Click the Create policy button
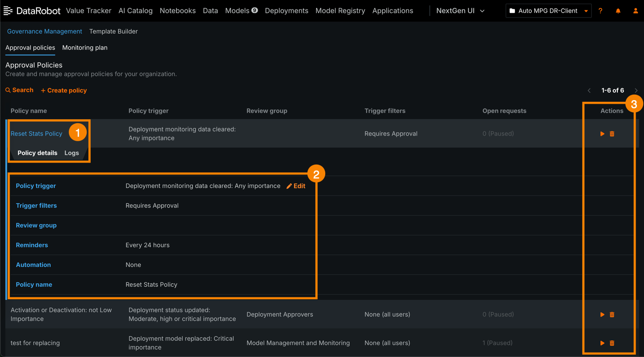Image resolution: width=644 pixels, height=357 pixels. pyautogui.click(x=64, y=91)
